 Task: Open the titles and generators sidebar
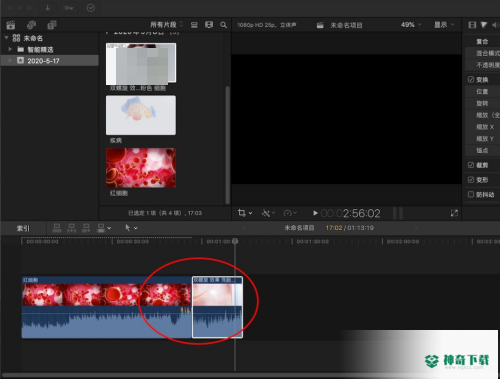coord(52,25)
